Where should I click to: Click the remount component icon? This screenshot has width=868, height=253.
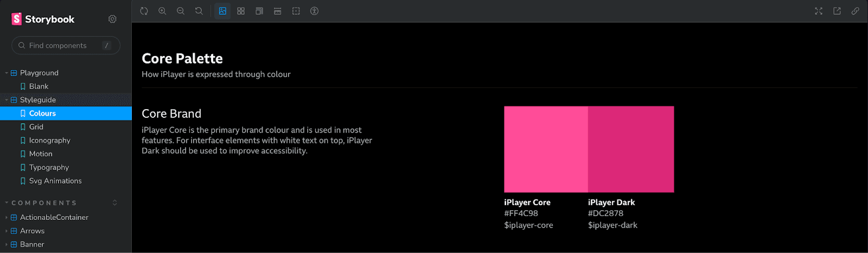[x=144, y=11]
